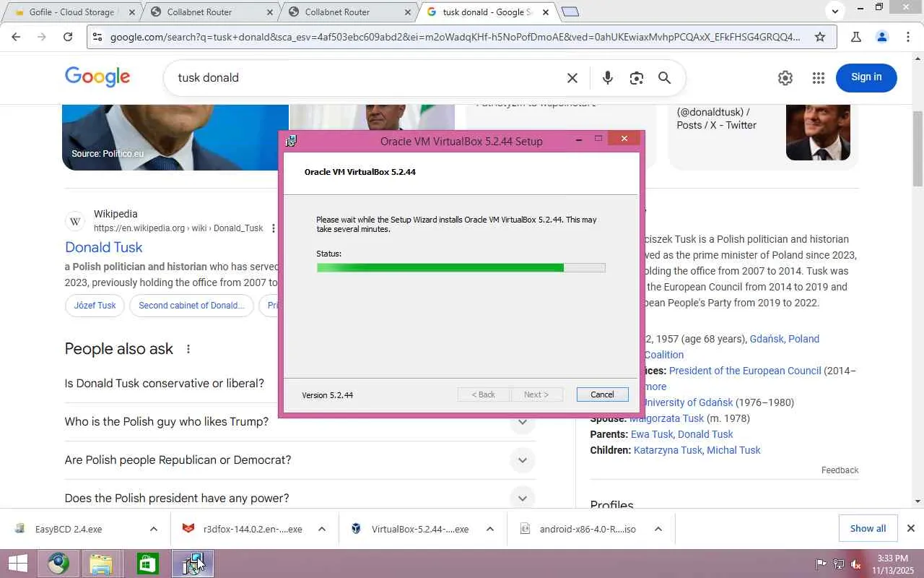Image resolution: width=924 pixels, height=578 pixels.
Task: Open the Józef Tusk chip
Action: tap(95, 306)
